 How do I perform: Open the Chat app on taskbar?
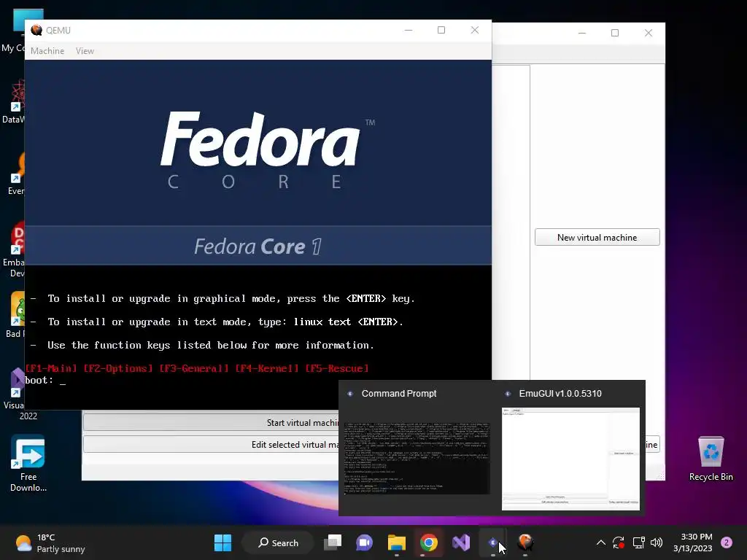point(365,542)
